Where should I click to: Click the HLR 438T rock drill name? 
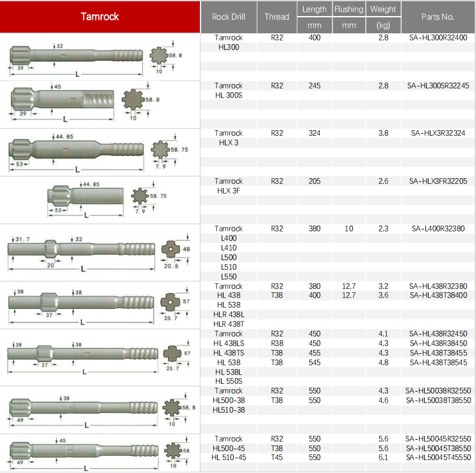[229, 324]
